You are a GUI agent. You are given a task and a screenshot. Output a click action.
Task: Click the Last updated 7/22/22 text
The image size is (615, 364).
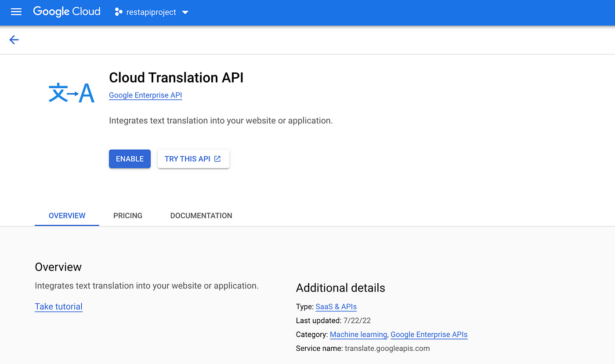coord(333,321)
